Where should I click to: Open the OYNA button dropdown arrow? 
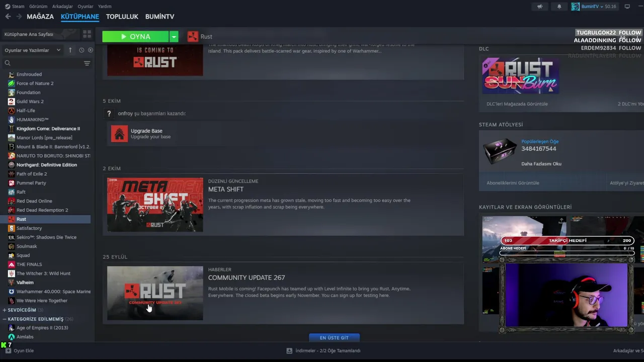click(174, 36)
